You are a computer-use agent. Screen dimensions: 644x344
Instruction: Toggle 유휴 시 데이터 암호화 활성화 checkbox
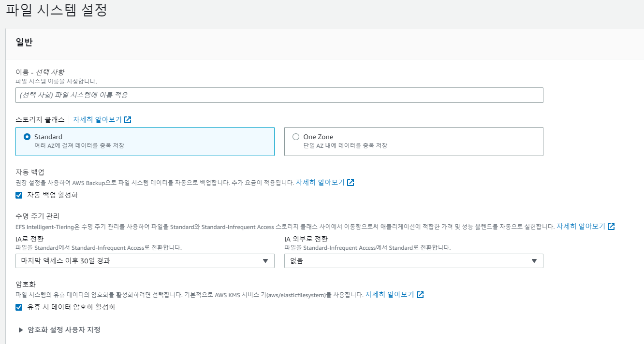tap(19, 307)
